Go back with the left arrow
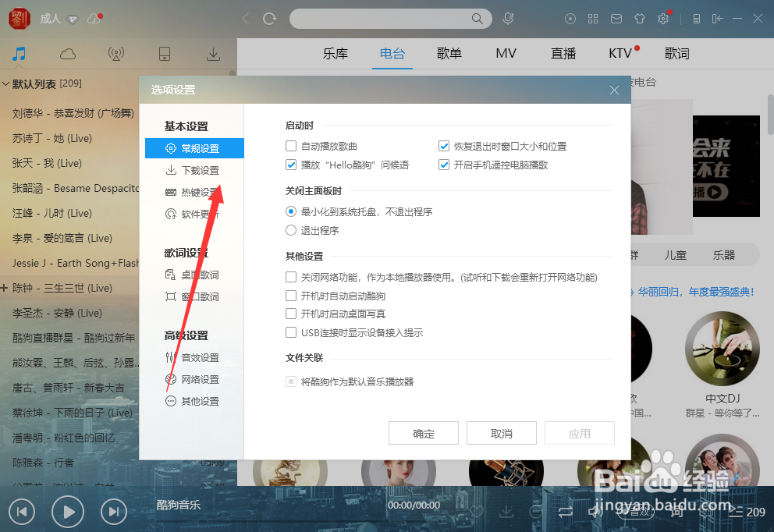 pyautogui.click(x=245, y=19)
